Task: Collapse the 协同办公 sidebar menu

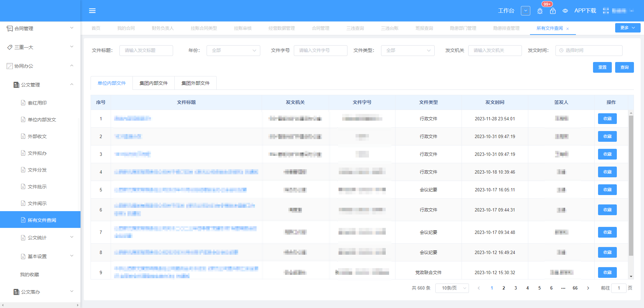Action: pyautogui.click(x=40, y=66)
